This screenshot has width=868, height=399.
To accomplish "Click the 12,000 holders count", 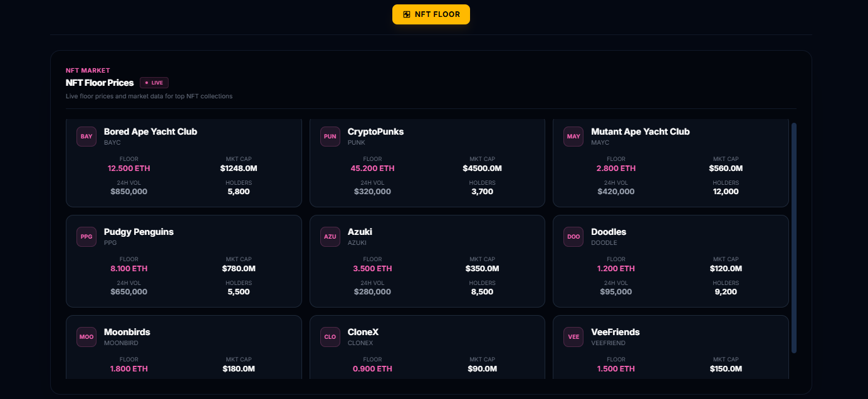I will pyautogui.click(x=726, y=192).
